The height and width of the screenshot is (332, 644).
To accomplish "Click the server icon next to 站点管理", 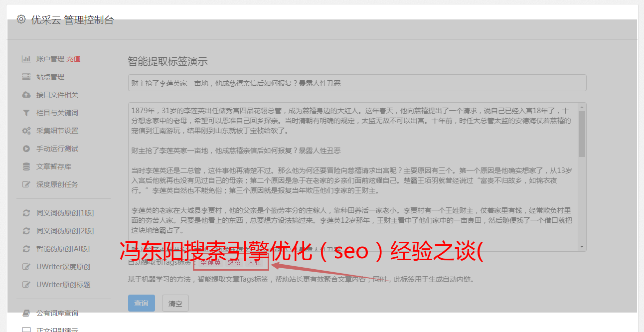I will pos(26,77).
